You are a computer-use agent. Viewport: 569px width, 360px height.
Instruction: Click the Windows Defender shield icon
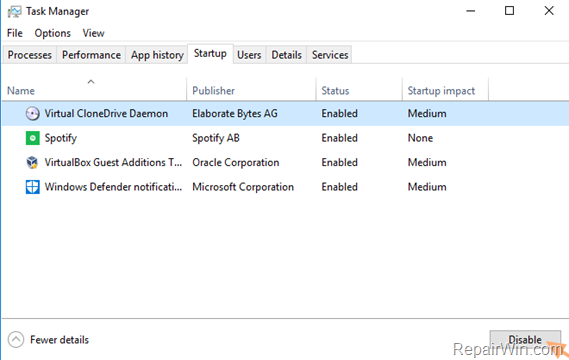pyautogui.click(x=33, y=187)
